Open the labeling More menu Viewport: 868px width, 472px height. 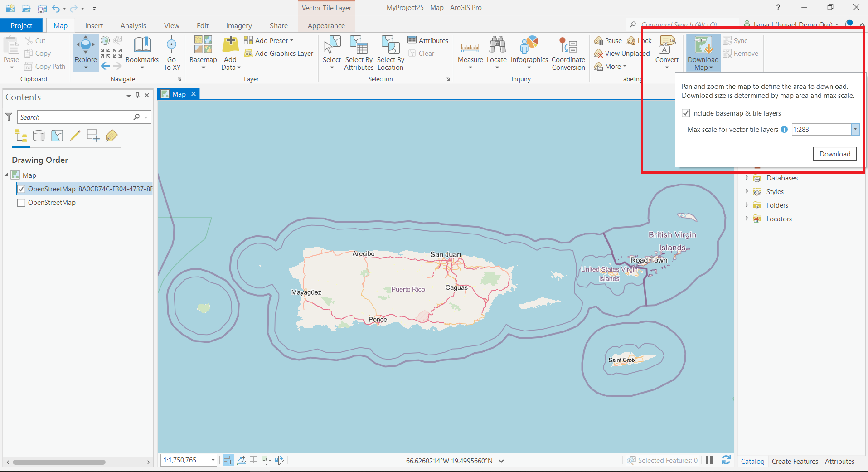(x=611, y=67)
